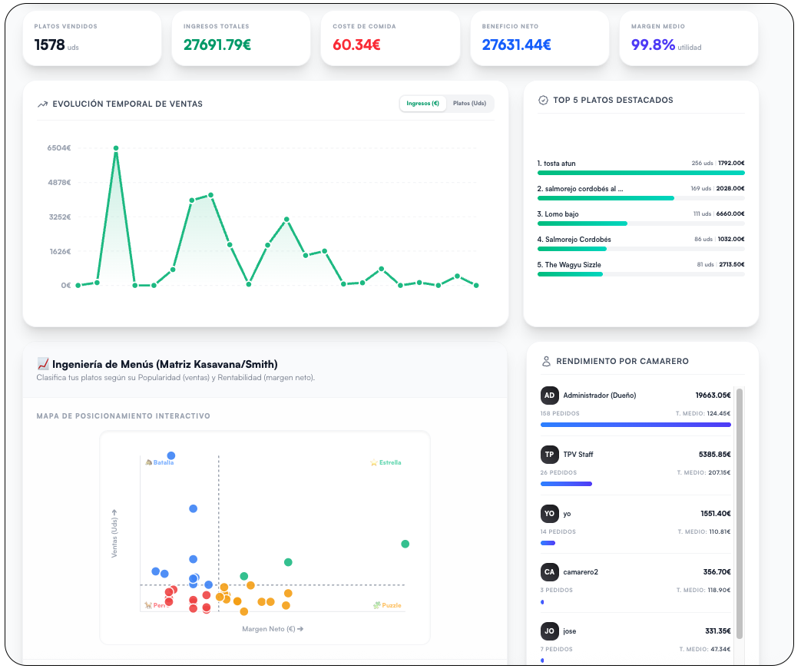Click the chart emoji next to Ingeniería de Menús

(43, 364)
